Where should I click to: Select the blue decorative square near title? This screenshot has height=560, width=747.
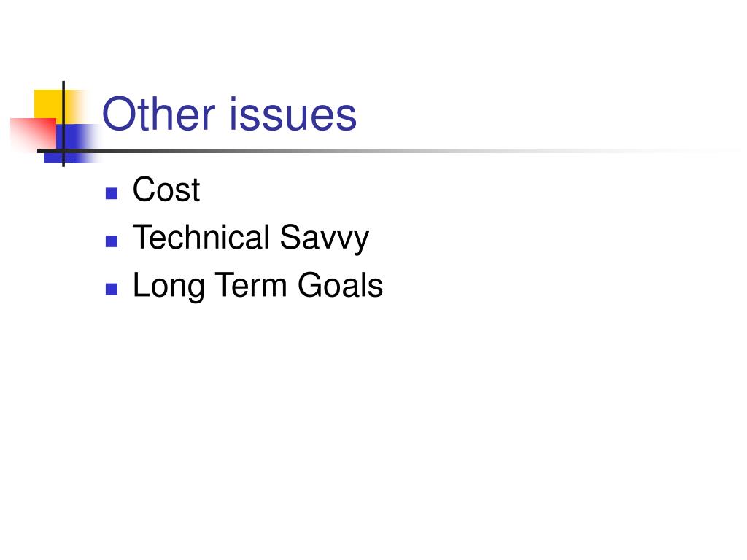click(76, 143)
